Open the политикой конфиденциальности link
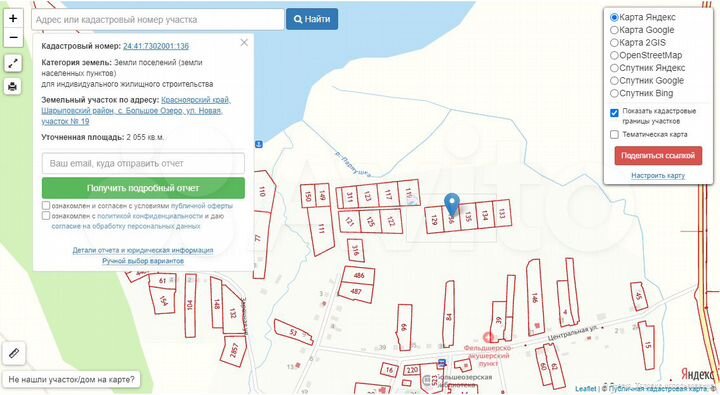720x395 pixels. [150, 216]
